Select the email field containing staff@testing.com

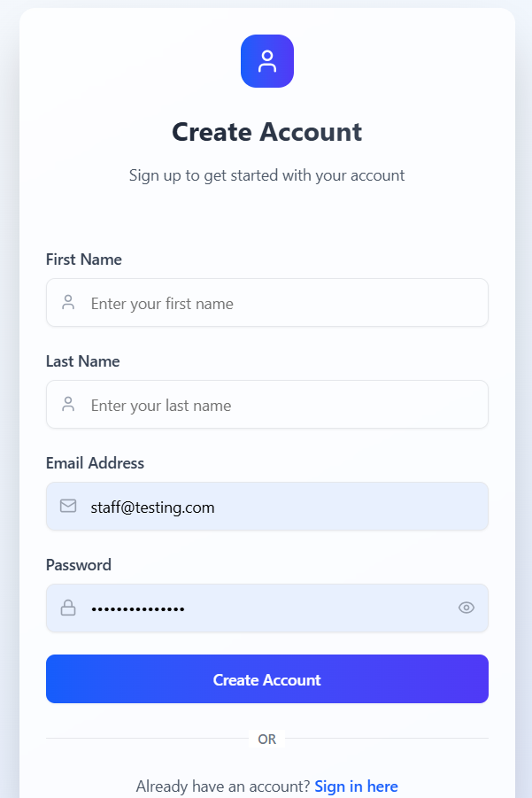click(283, 507)
